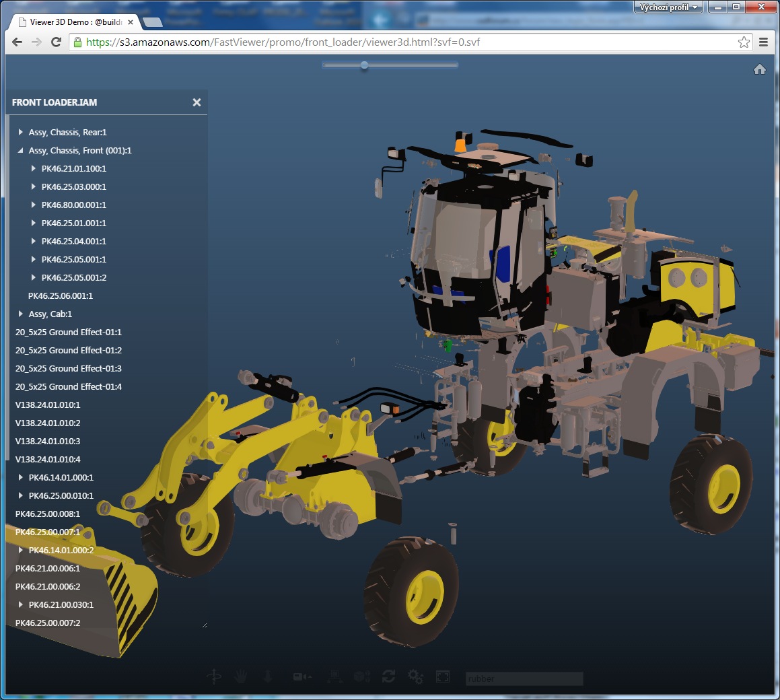This screenshot has width=780, height=700.
Task: Toggle fullscreen mode icon
Action: point(443,677)
